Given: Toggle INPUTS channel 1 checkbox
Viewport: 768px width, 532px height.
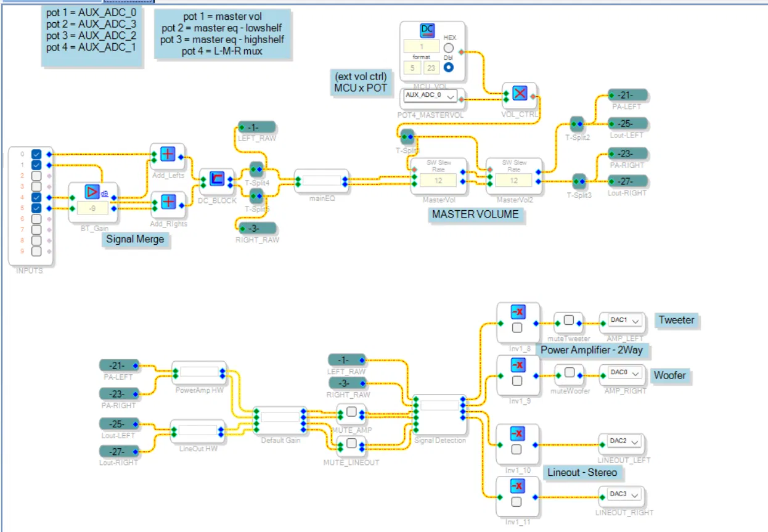Looking at the screenshot, I should pos(36,165).
